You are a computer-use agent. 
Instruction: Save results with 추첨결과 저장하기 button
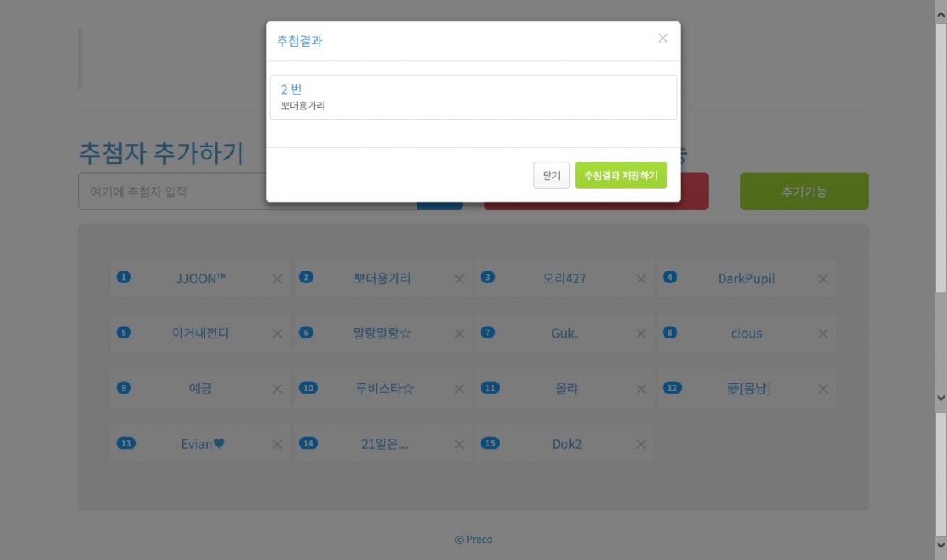pyautogui.click(x=620, y=175)
